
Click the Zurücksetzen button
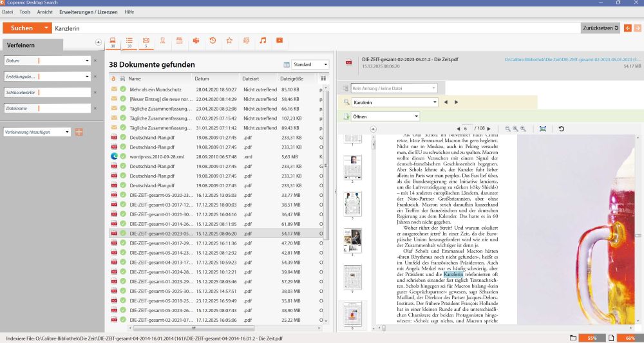pos(600,28)
